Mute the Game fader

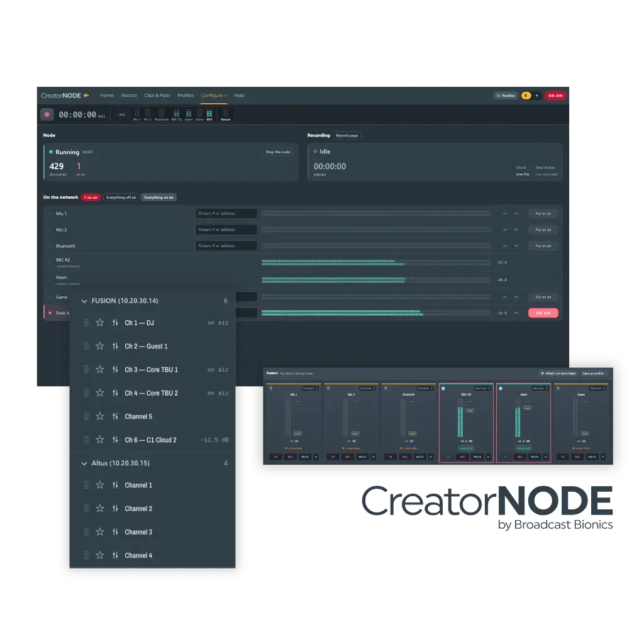point(592,457)
